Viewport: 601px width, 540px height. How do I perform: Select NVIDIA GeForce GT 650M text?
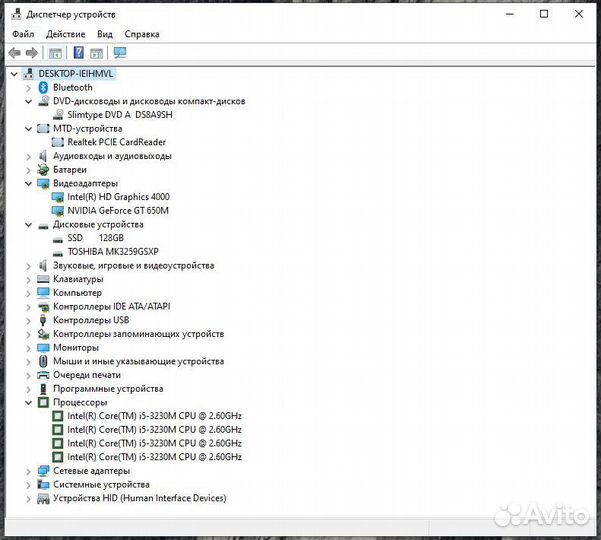[118, 211]
